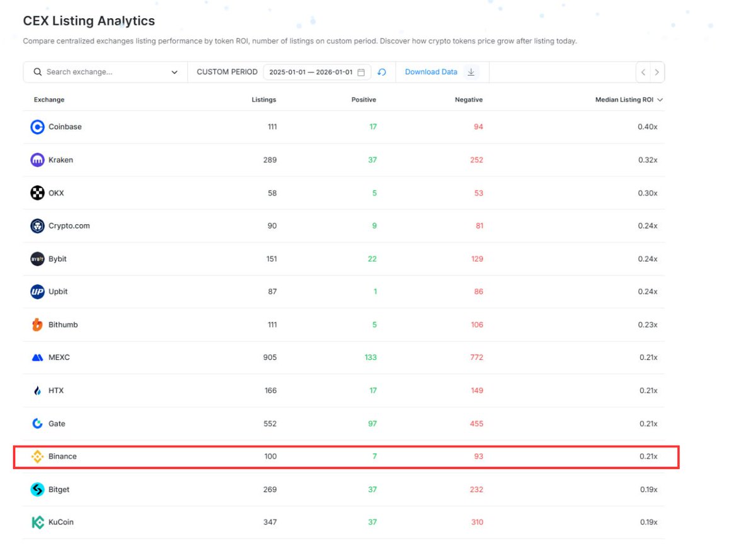This screenshot has width=756, height=547.
Task: Click the Coinbase exchange logo
Action: pyautogui.click(x=38, y=127)
